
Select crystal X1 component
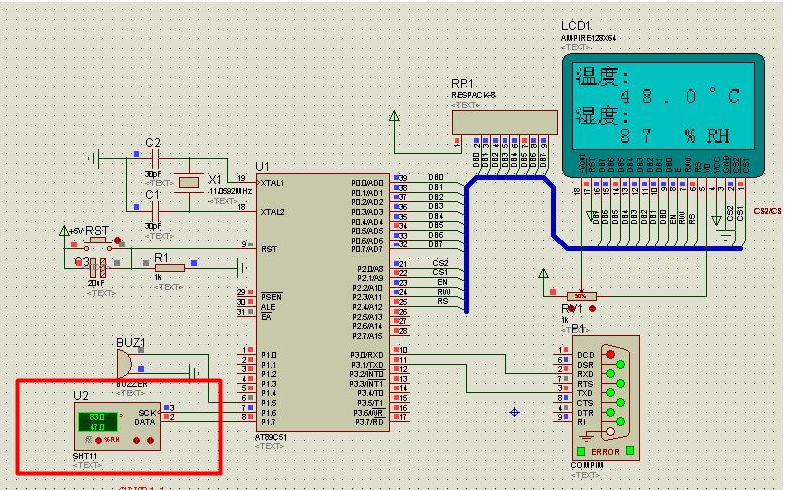pos(189,182)
